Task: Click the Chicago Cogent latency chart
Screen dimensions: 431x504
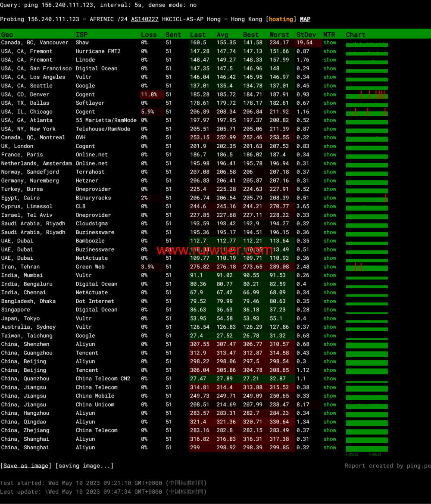Action: 366,112
